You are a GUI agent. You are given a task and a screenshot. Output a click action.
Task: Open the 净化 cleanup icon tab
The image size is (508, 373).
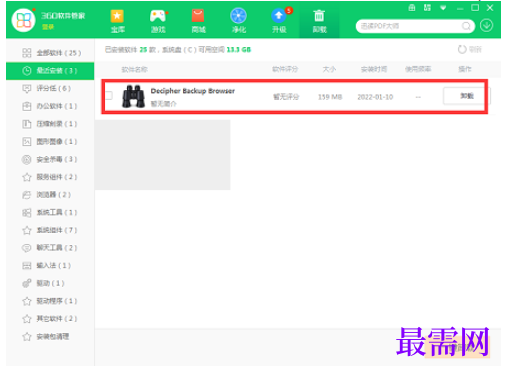point(239,21)
